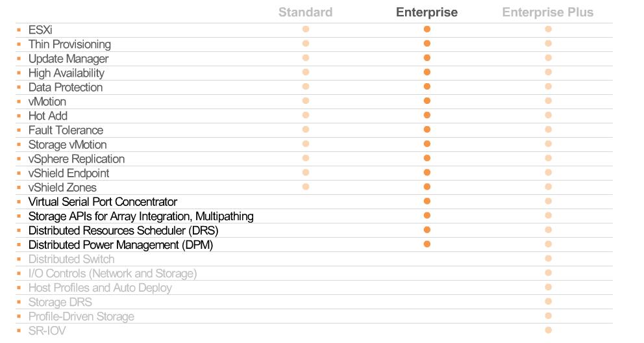Click the Standard dot for vShield Zones

click(x=306, y=187)
